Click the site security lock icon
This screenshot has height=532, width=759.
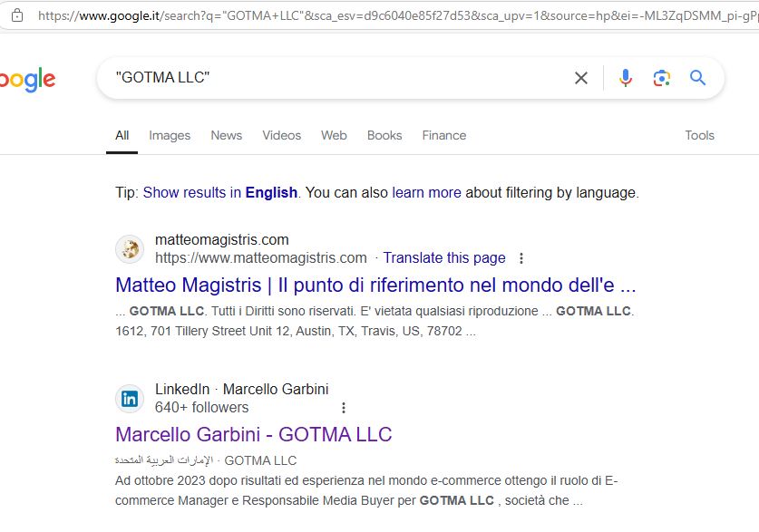(x=17, y=15)
